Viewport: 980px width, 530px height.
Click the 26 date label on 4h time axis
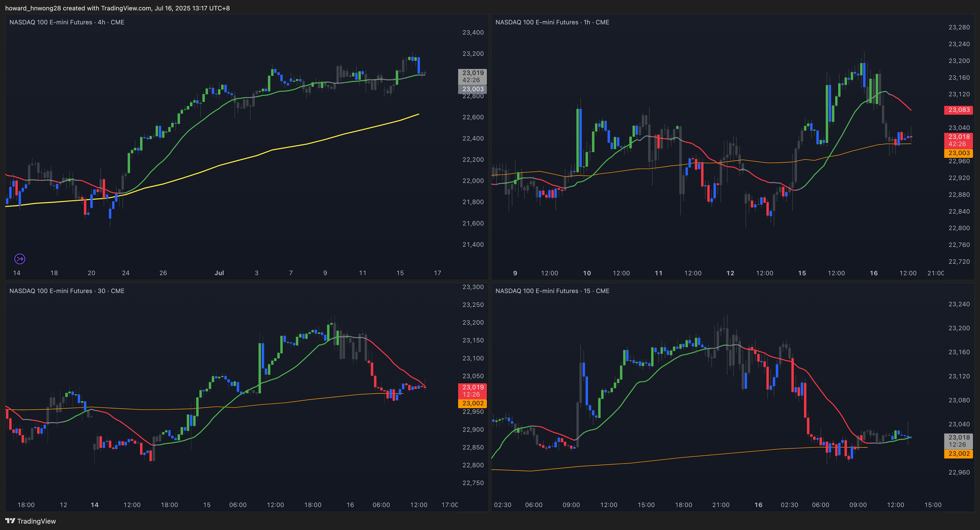coord(163,273)
